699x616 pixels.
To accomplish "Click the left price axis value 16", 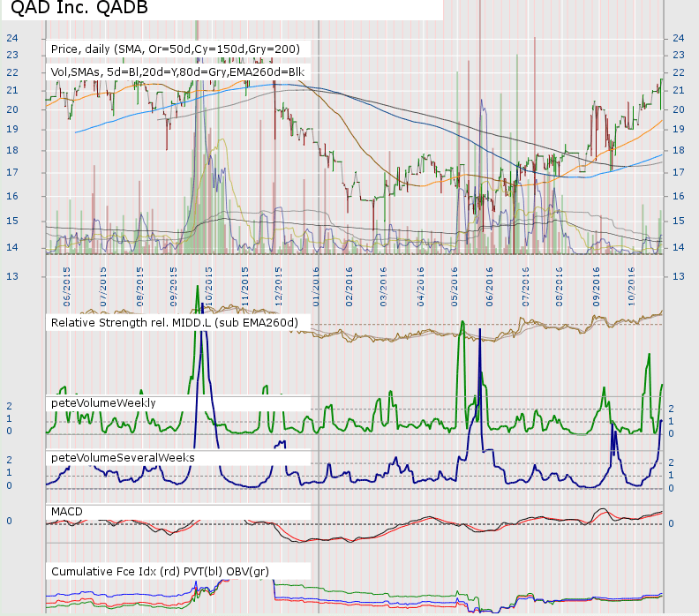I will tap(12, 196).
